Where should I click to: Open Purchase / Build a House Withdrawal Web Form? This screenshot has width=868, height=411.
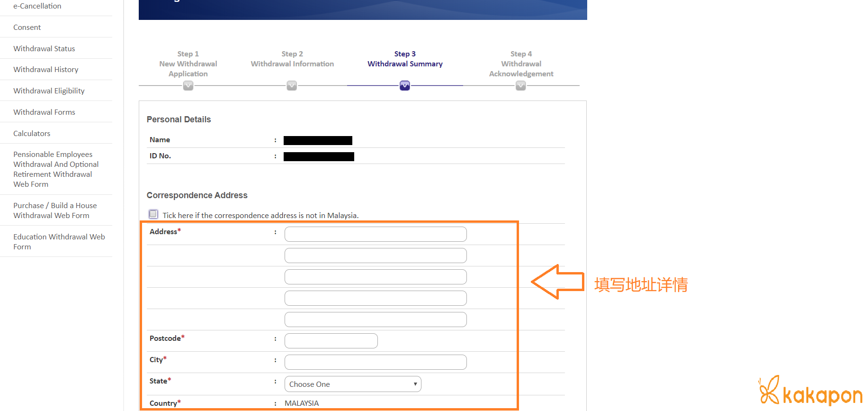click(x=55, y=210)
